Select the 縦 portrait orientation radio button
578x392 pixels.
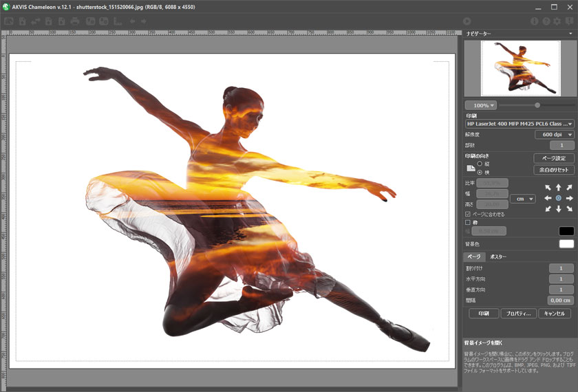click(480, 164)
